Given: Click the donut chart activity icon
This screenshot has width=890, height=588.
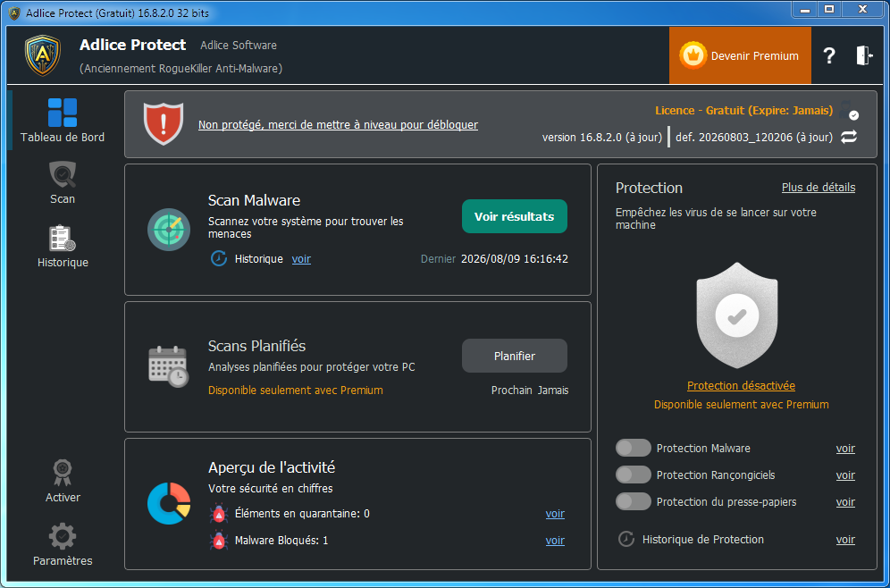Looking at the screenshot, I should click(169, 503).
